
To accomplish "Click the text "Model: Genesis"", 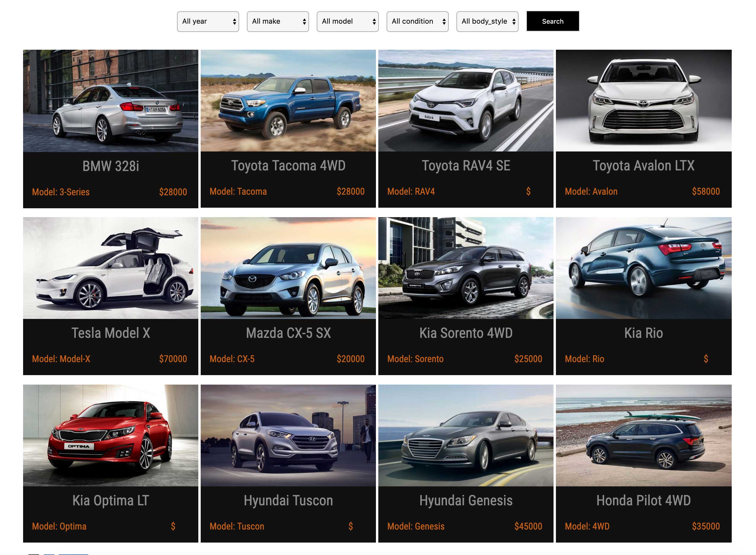I will [416, 526].
